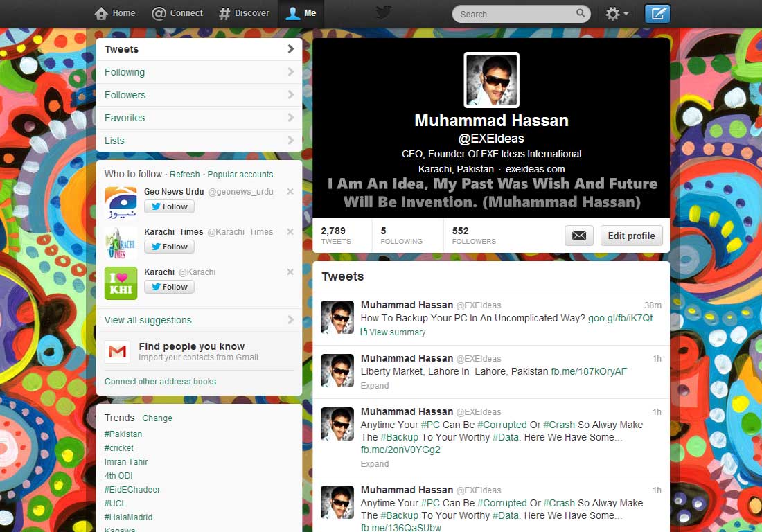
Task: Click View summary on the backup tweet
Action: [398, 332]
